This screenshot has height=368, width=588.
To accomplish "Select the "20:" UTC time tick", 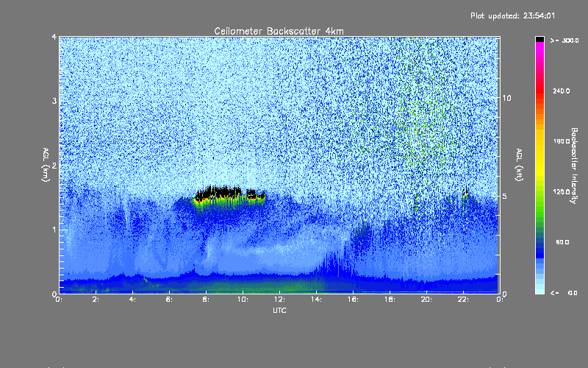I will 426,300.
